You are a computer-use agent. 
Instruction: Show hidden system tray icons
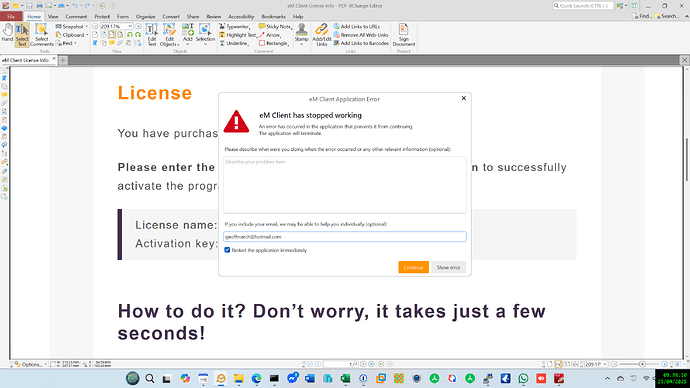tap(607, 378)
